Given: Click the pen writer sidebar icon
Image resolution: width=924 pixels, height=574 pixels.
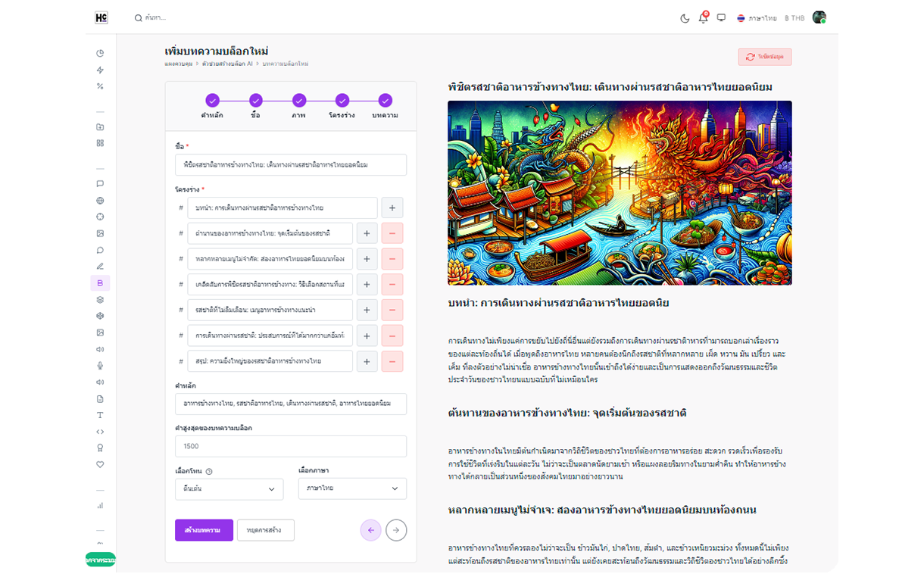Looking at the screenshot, I should (x=100, y=267).
